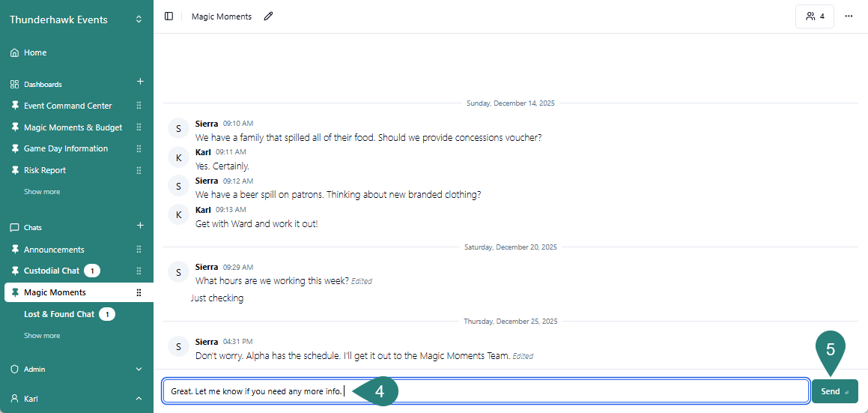Open Magic Moments & Budget dashboard

(73, 127)
